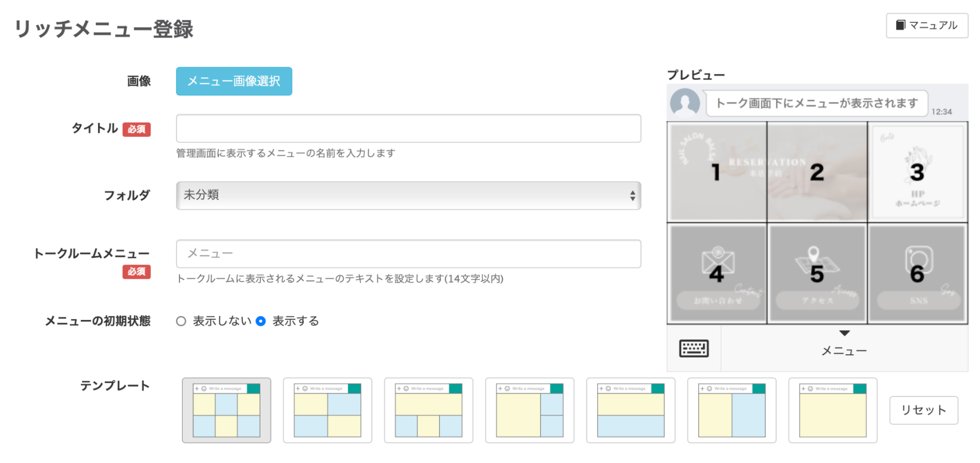The image size is (980, 463).
Task: Open the マニュアル with the book icon
Action: tap(926, 24)
